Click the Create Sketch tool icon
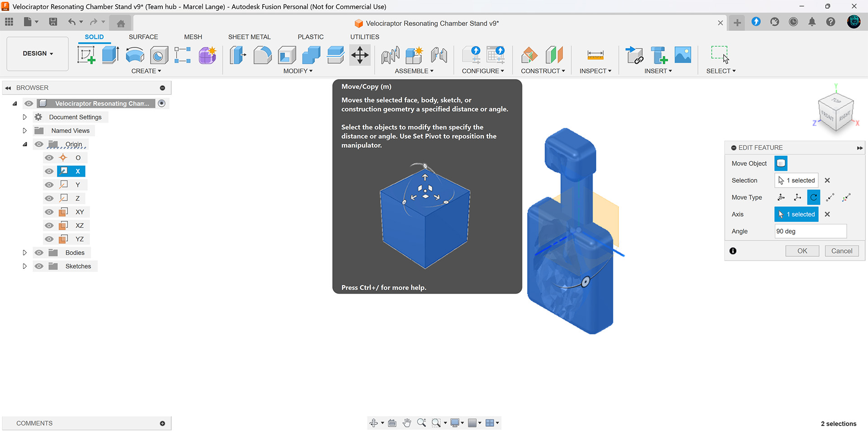Screen dimensions: 868x432 86,55
